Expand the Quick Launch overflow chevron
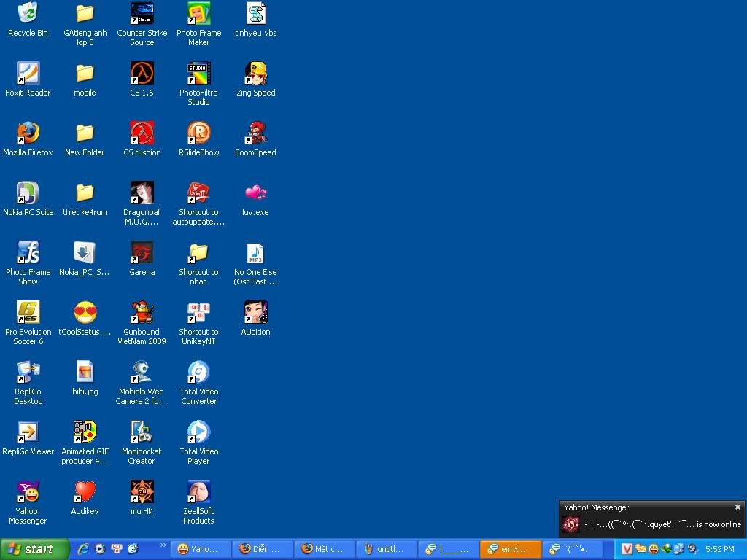Viewport: 747px width, 560px height. 163,545
